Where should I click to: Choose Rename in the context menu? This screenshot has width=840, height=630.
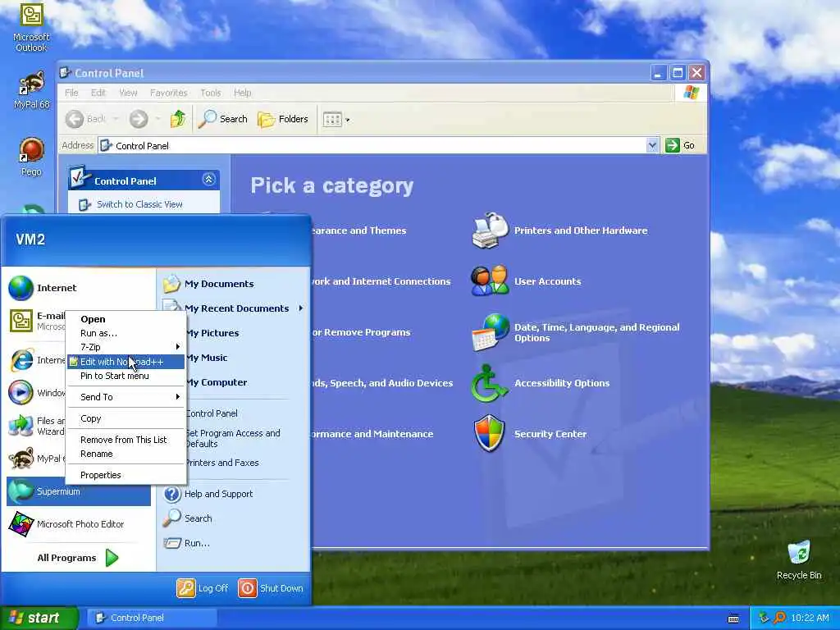[126, 453]
